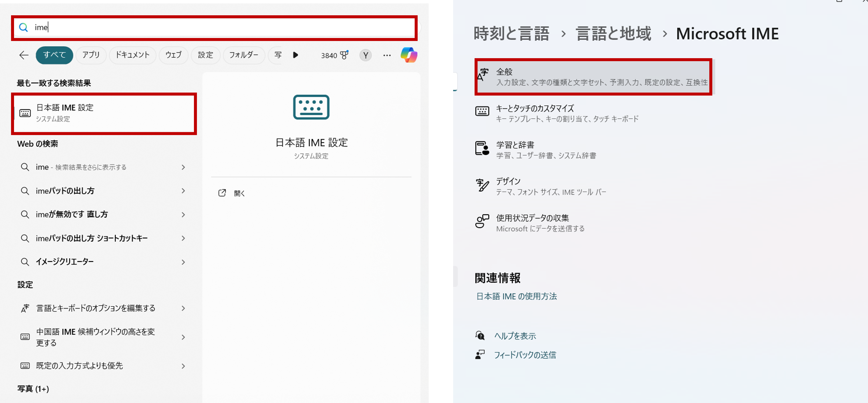The width and height of the screenshot is (868, 403).
Task: Click the デザイン pen icon
Action: click(x=482, y=185)
